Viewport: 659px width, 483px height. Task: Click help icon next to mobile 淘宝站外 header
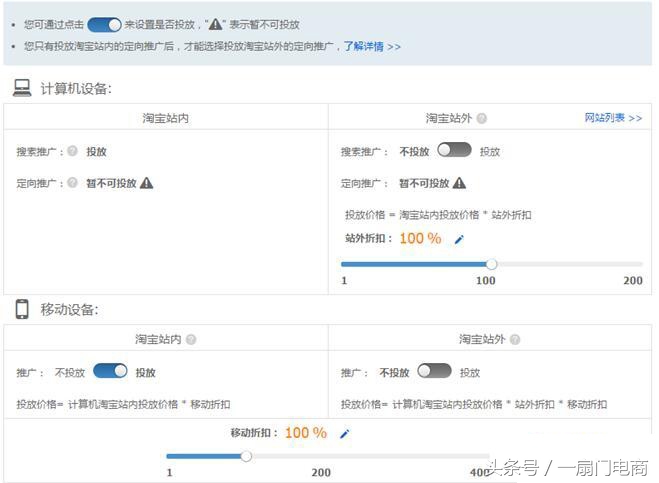515,339
